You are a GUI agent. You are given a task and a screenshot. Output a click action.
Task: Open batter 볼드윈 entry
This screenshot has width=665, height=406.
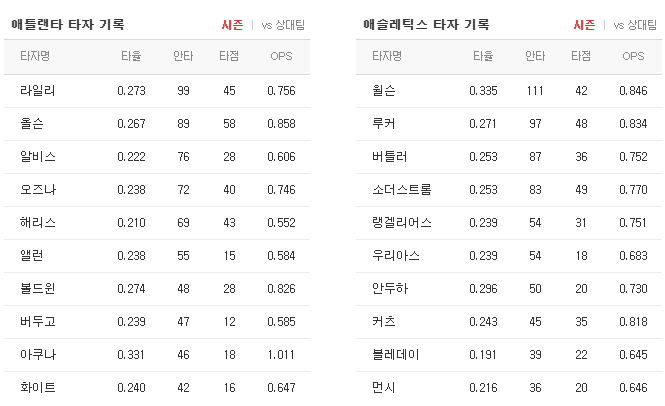38,288
